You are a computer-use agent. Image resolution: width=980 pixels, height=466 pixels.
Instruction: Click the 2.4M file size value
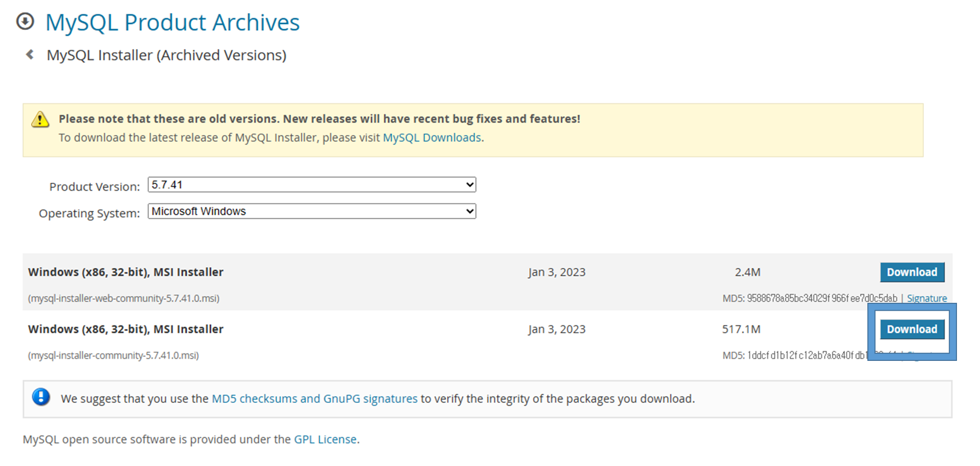point(747,272)
